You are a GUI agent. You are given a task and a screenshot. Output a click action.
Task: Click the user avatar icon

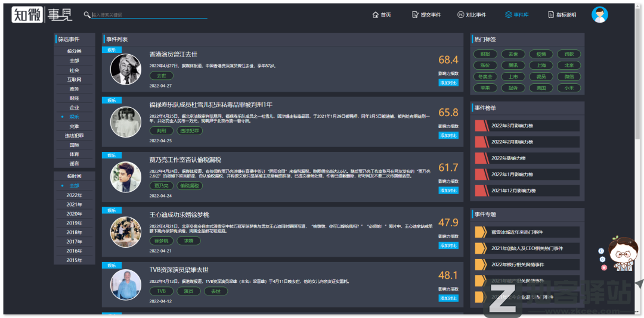[599, 15]
